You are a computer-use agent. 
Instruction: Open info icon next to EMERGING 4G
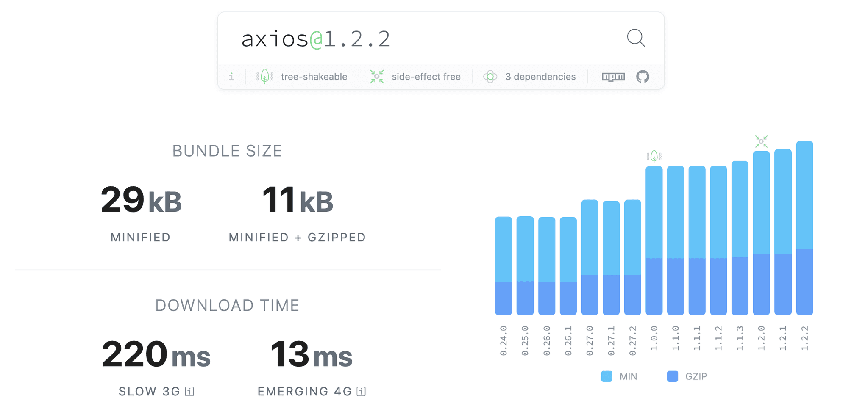click(361, 392)
